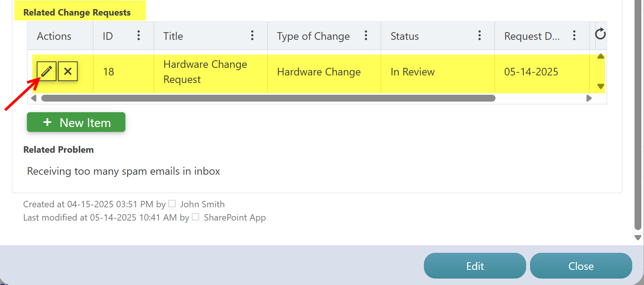
Task: Open Request Date column three-dot menu
Action: tap(574, 36)
